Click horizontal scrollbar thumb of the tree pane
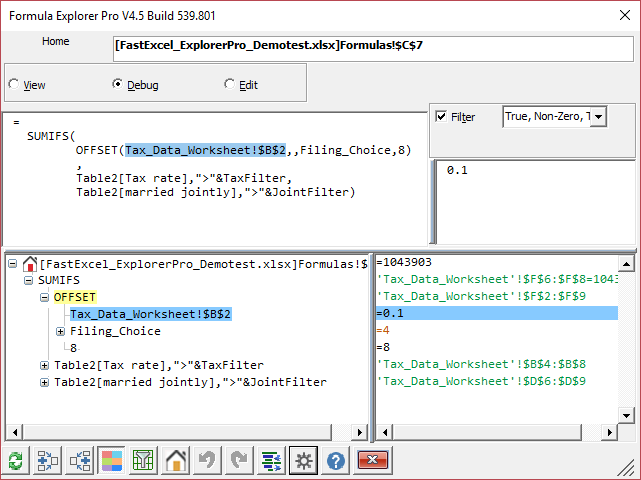Viewport: 641px width, 480px height. pyautogui.click(x=177, y=432)
